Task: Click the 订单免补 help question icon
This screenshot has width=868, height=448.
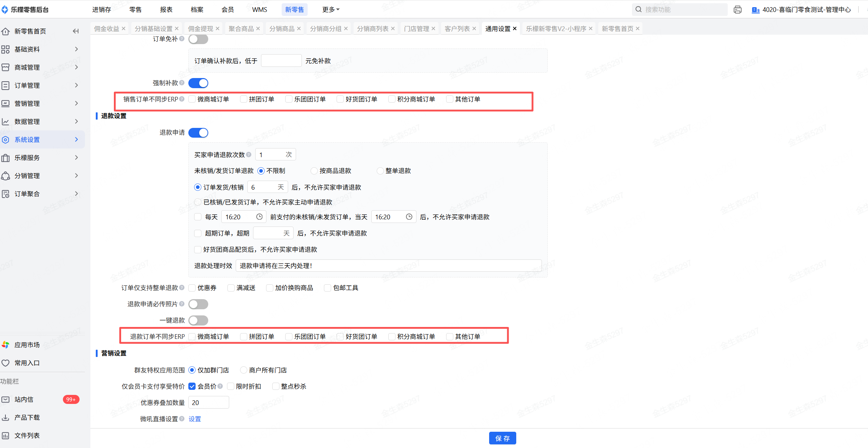Action: coord(182,39)
